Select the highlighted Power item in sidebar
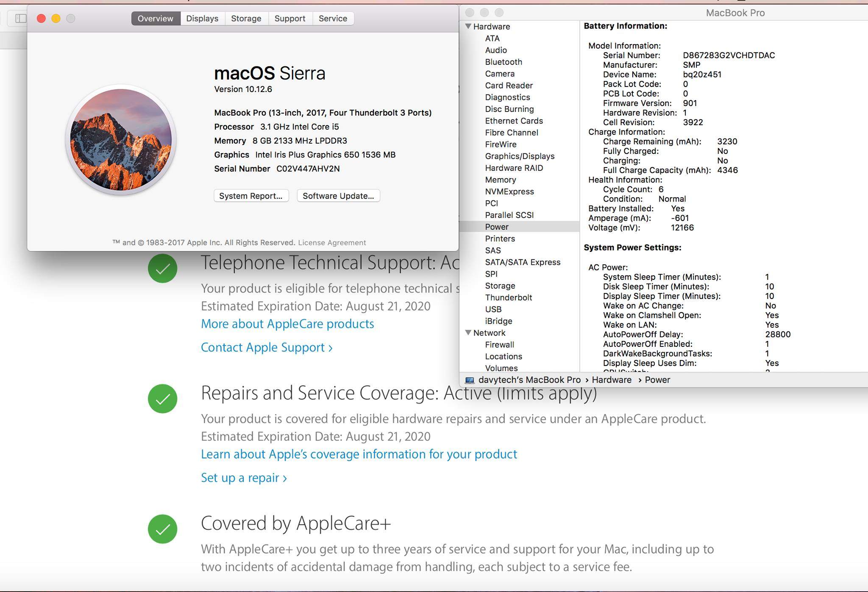Screen dimensions: 868x592 pos(520,227)
